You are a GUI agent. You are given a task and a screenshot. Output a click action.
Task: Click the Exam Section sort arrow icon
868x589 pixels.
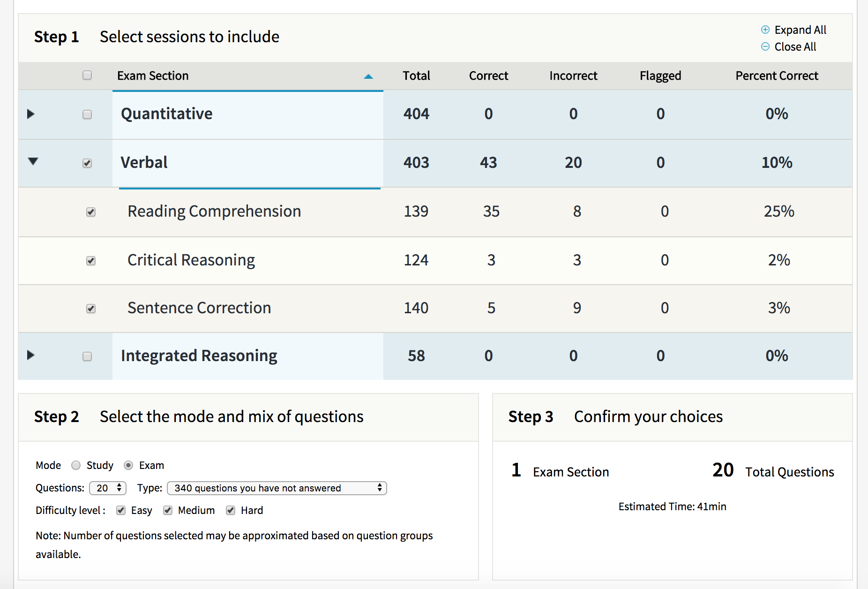[368, 76]
